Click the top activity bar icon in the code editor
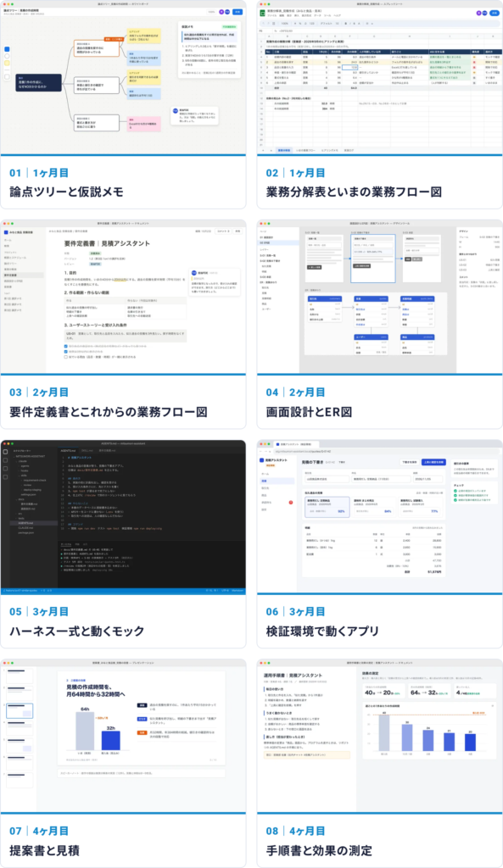 pyautogui.click(x=6, y=452)
